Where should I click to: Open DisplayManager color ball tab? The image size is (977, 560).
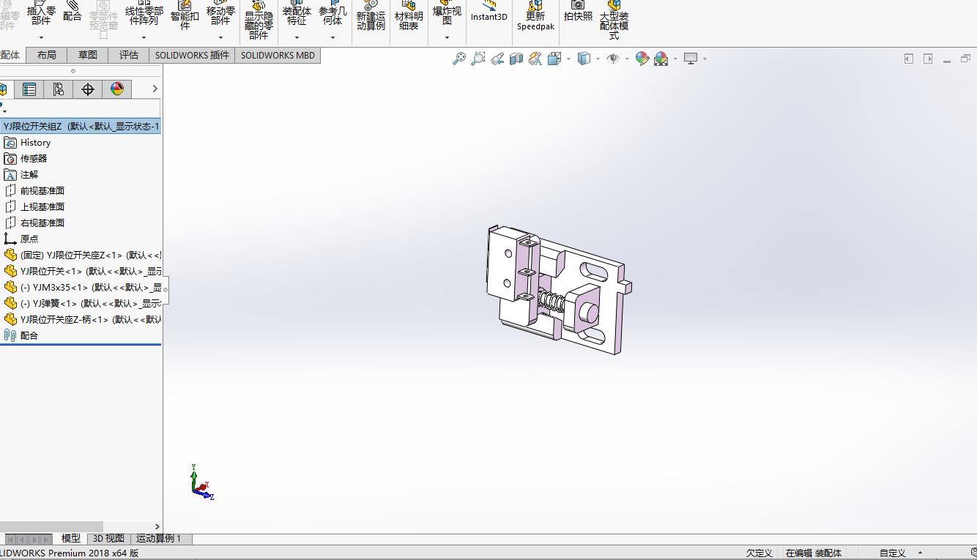[x=117, y=89]
